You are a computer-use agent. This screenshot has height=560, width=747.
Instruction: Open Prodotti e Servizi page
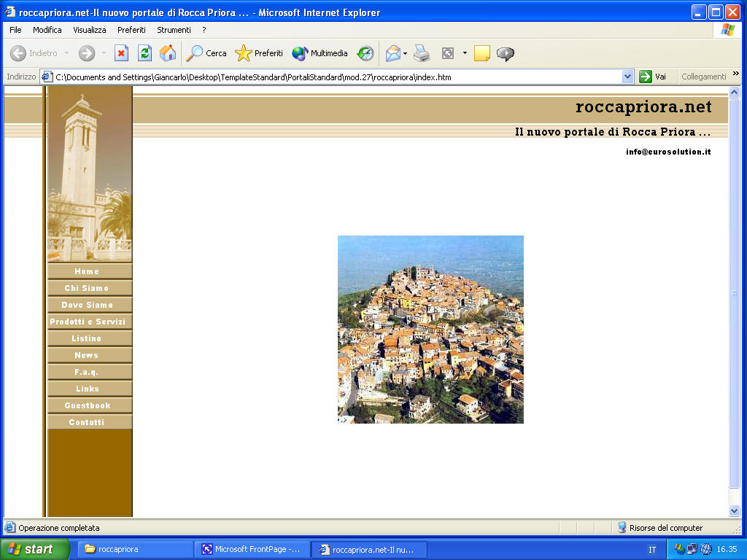pos(90,322)
